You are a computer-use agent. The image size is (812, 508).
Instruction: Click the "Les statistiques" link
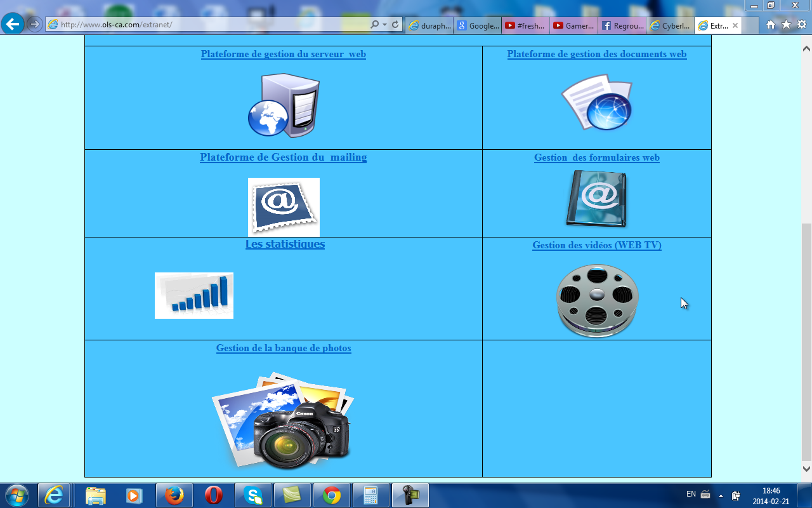[x=285, y=244]
